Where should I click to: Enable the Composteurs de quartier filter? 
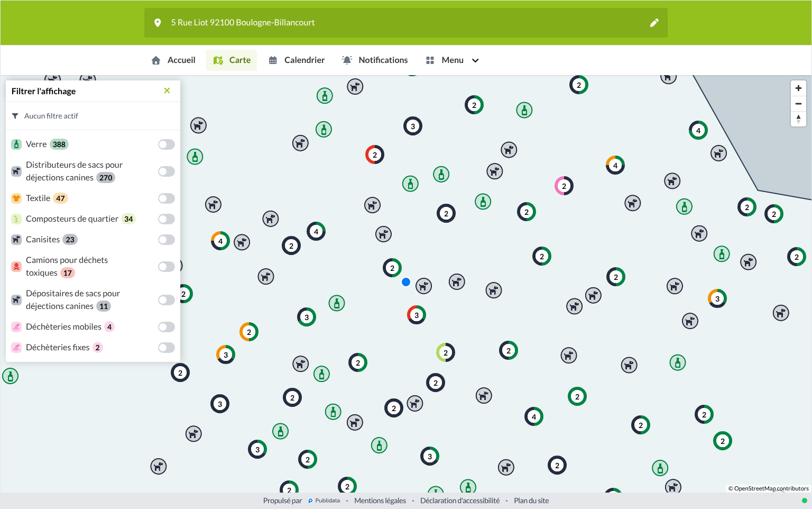point(167,219)
